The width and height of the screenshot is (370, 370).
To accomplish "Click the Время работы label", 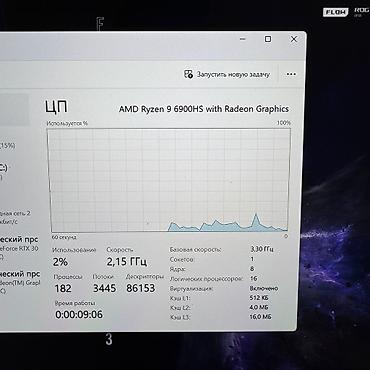I will pos(75,303).
